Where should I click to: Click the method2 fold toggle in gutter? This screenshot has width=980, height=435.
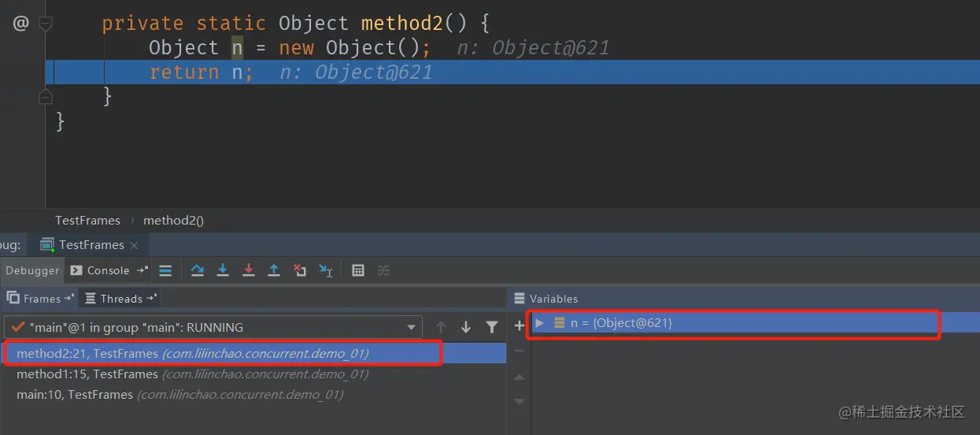[x=46, y=24]
